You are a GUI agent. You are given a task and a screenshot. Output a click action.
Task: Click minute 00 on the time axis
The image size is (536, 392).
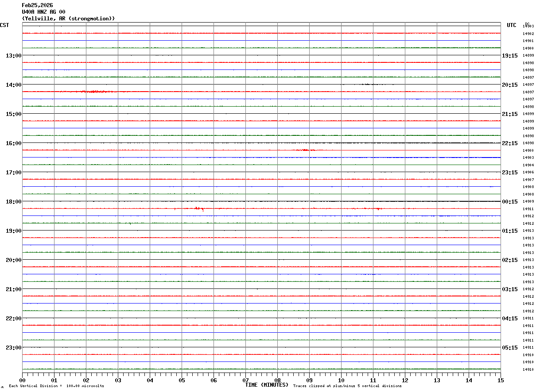click(x=23, y=380)
